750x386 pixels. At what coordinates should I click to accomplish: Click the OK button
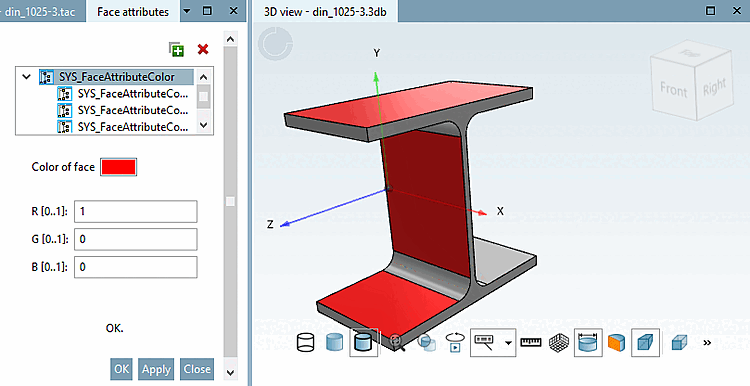tap(121, 369)
